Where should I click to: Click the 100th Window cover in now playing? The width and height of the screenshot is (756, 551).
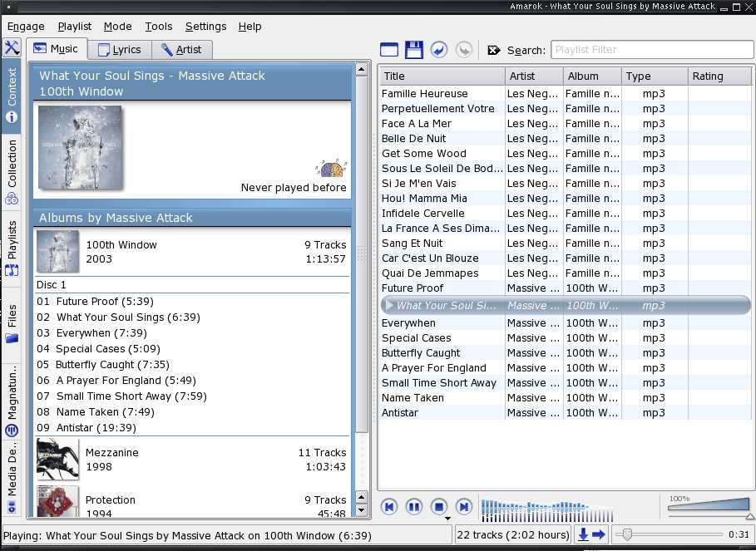coord(80,147)
